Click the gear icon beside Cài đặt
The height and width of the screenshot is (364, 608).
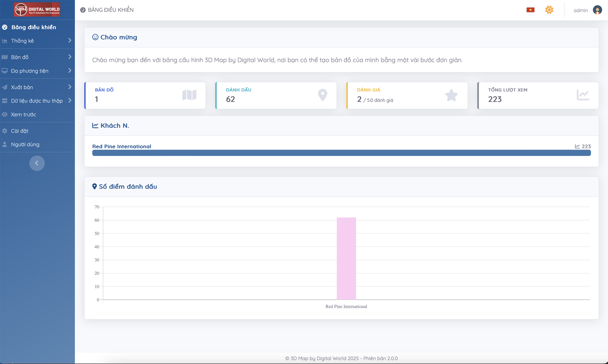5,131
